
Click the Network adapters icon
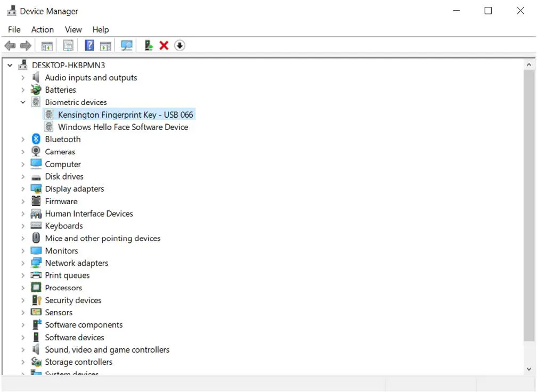[36, 263]
